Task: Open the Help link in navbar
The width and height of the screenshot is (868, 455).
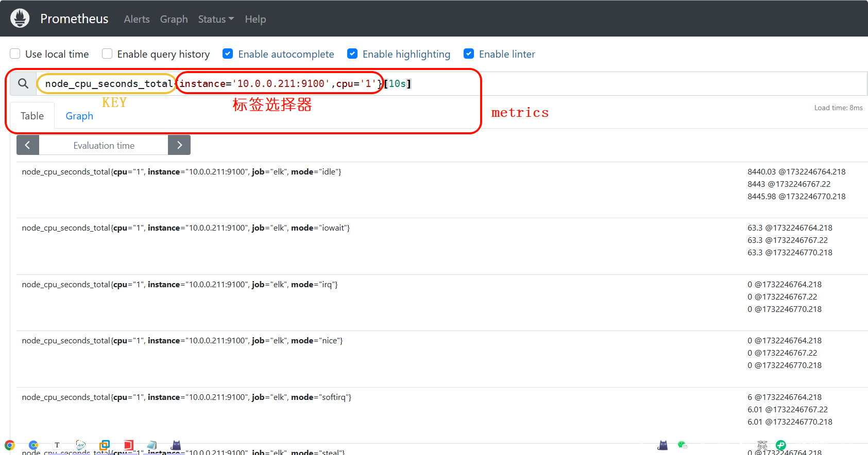Action: tap(255, 19)
